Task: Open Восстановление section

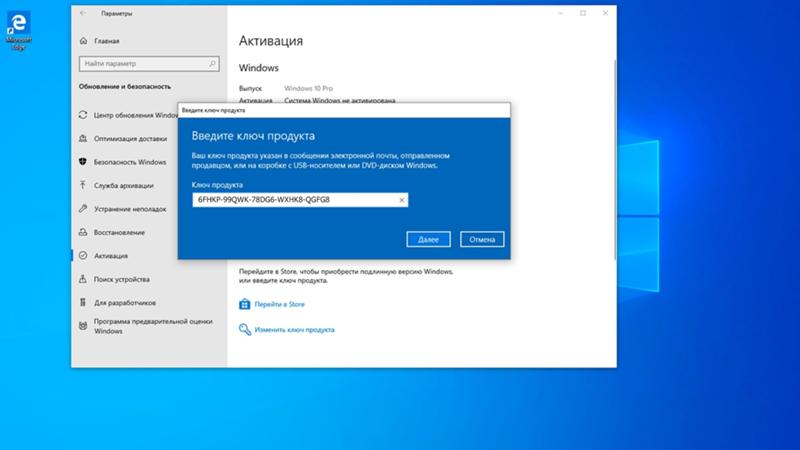Action: (119, 233)
